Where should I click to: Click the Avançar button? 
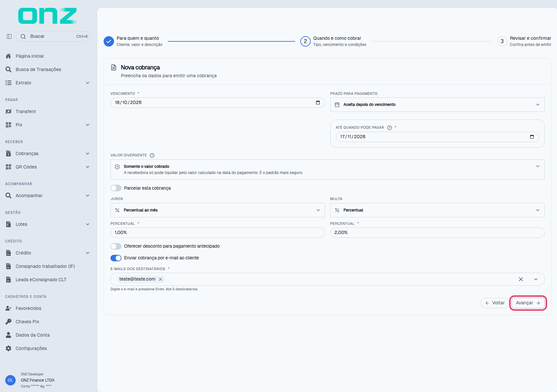[528, 303]
